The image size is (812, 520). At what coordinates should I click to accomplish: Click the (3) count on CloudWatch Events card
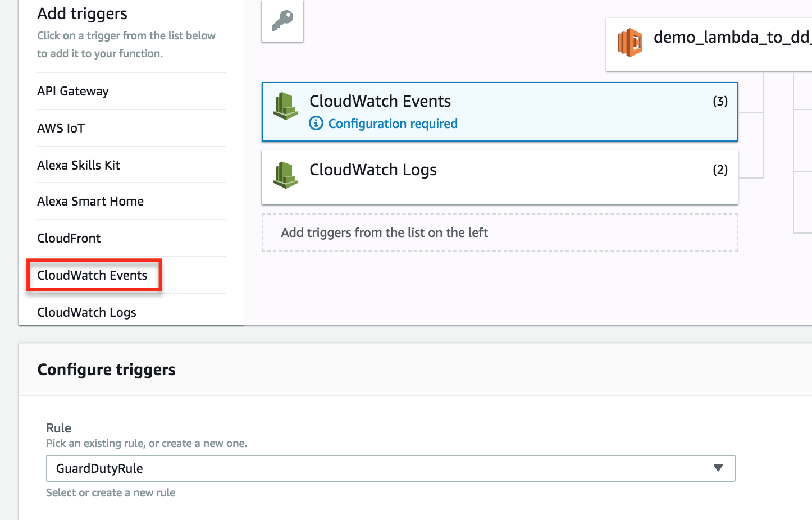point(720,101)
